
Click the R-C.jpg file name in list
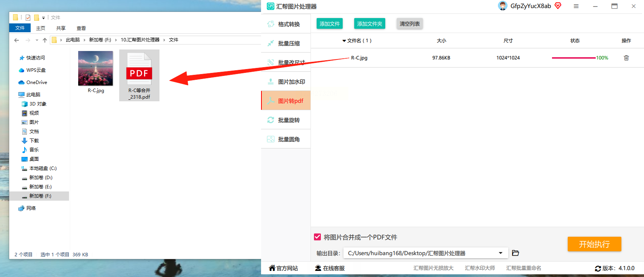point(359,58)
